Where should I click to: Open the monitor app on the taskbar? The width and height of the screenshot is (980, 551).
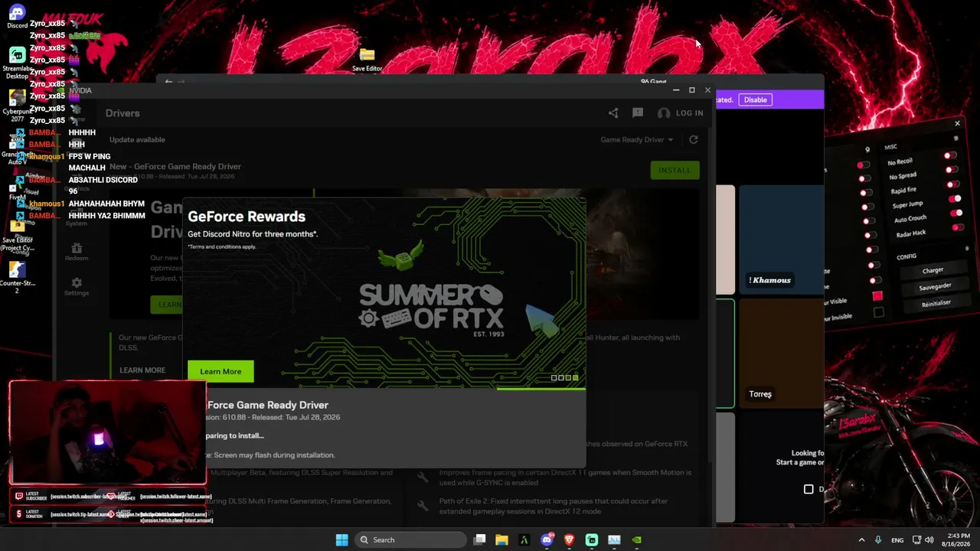click(614, 540)
